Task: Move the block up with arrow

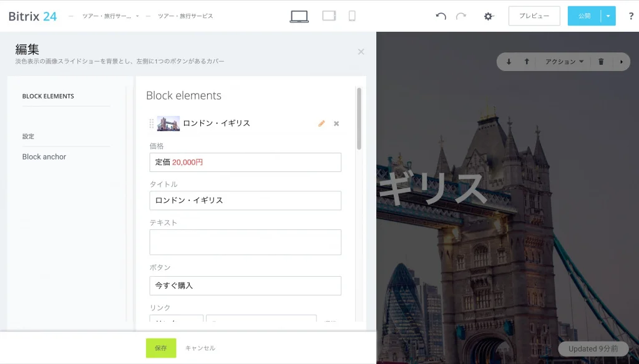Action: pyautogui.click(x=527, y=62)
